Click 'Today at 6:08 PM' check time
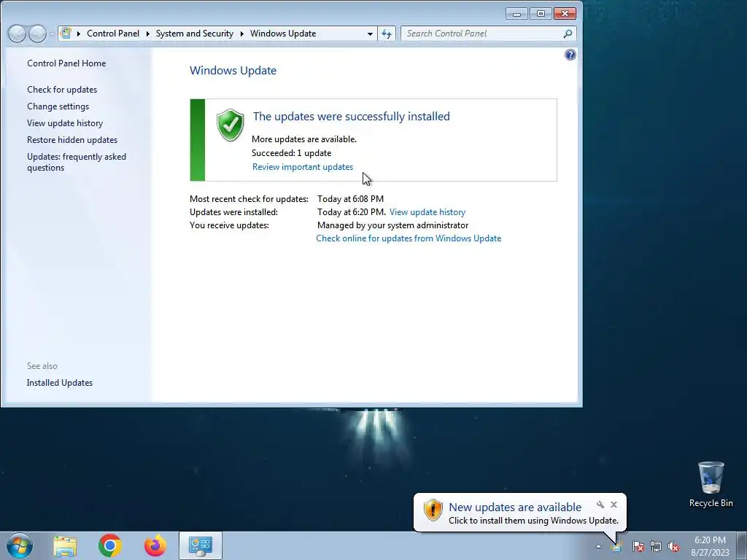This screenshot has height=560, width=747. pos(350,198)
